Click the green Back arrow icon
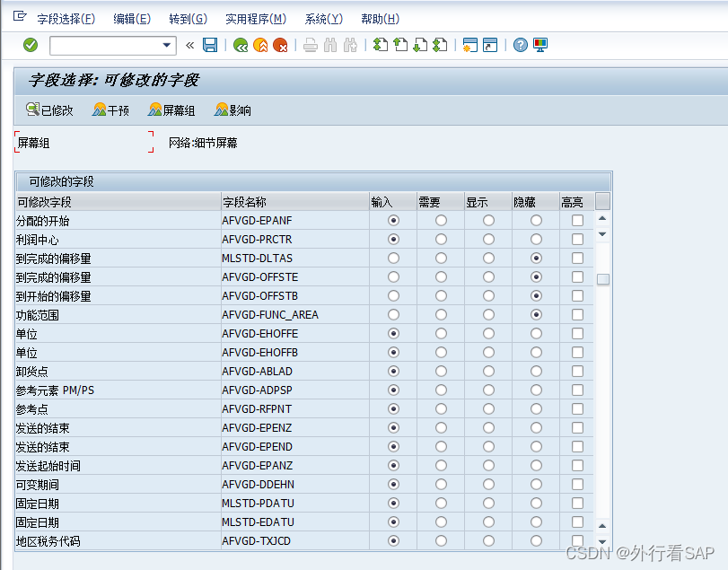This screenshot has height=570, width=728. point(241,45)
